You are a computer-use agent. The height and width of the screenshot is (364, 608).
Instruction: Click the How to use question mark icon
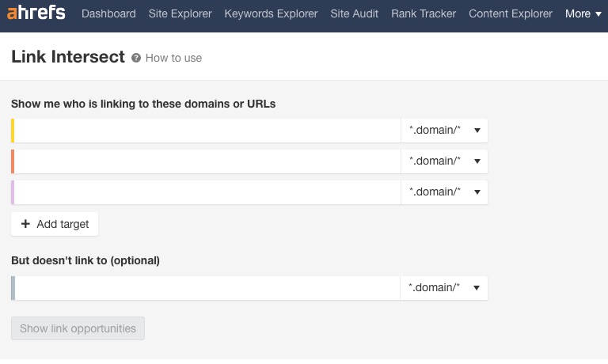[x=136, y=58]
